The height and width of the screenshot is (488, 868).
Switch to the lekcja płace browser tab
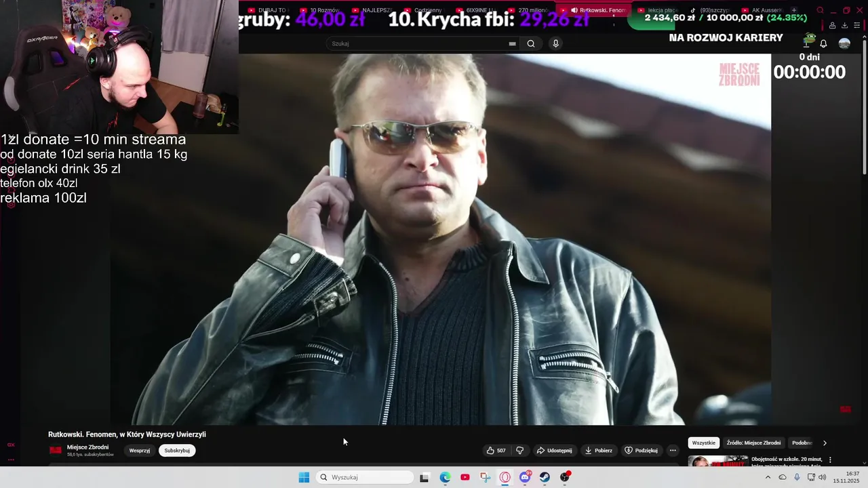(658, 10)
